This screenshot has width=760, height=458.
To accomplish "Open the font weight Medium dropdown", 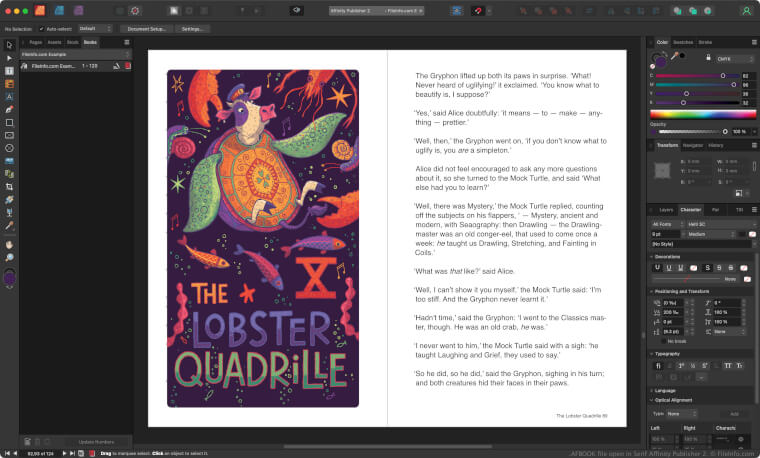I will coord(712,234).
